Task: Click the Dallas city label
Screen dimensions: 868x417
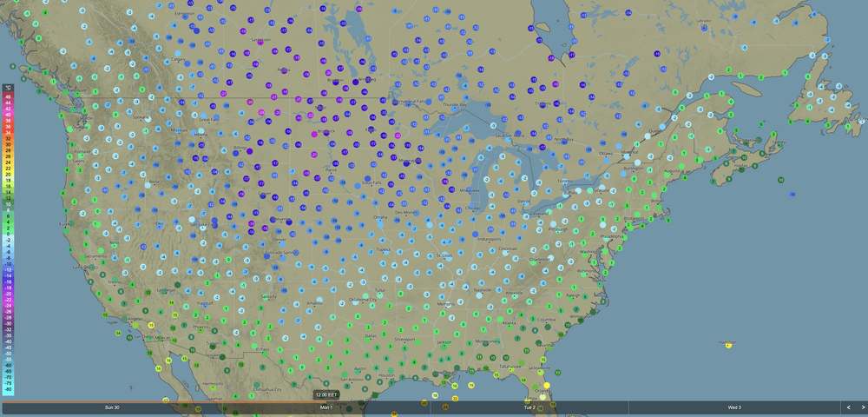Action: [371, 335]
